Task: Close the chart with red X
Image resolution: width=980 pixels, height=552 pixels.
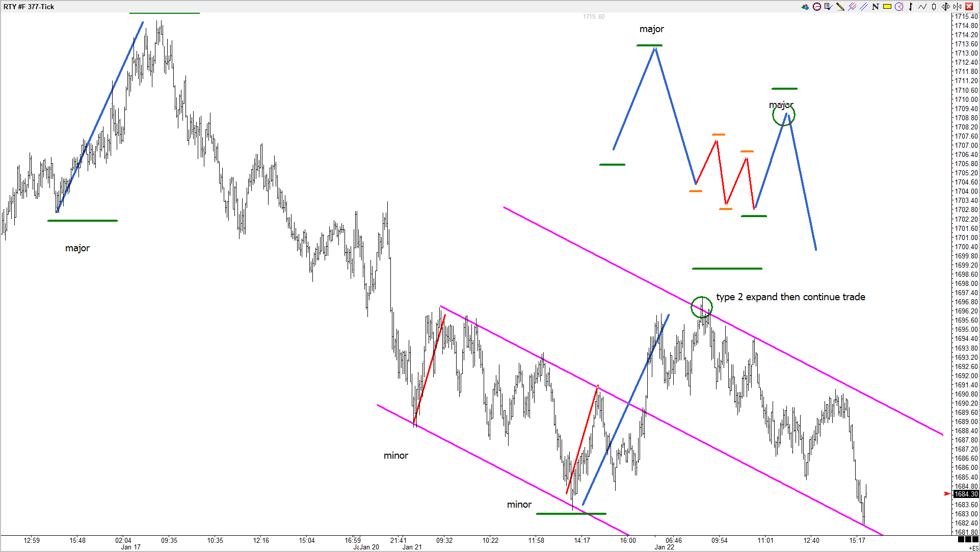Action: [x=969, y=7]
